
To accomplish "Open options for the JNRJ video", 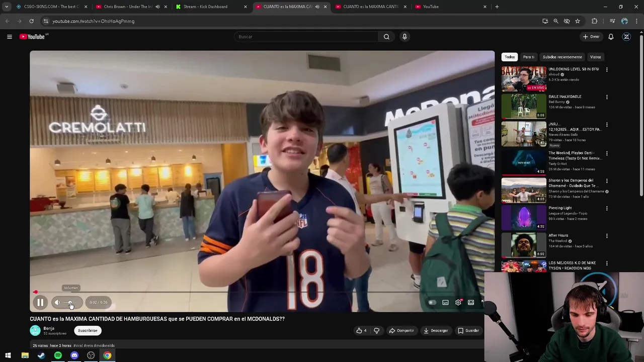I will (x=607, y=125).
